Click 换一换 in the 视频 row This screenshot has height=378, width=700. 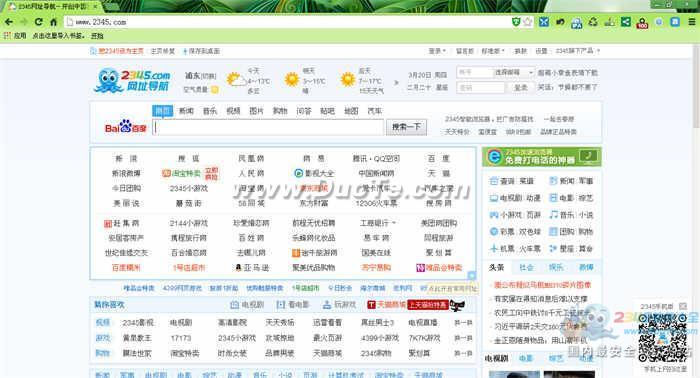[463, 322]
